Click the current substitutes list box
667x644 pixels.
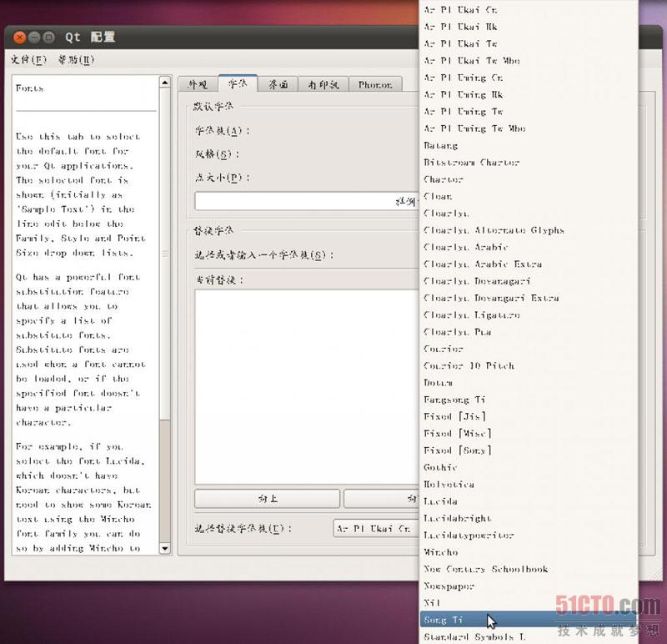(x=307, y=387)
